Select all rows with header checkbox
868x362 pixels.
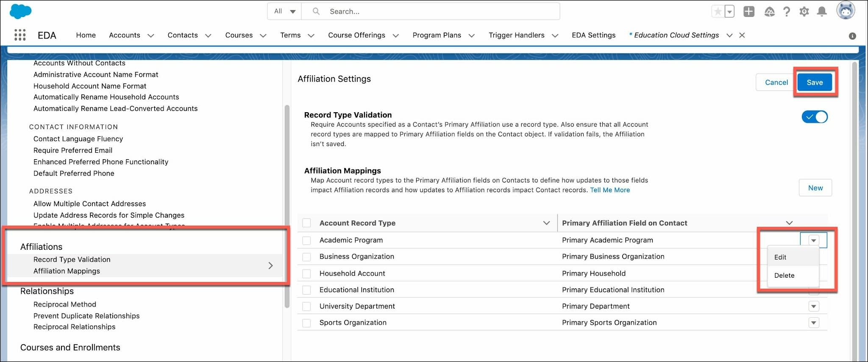click(x=307, y=223)
